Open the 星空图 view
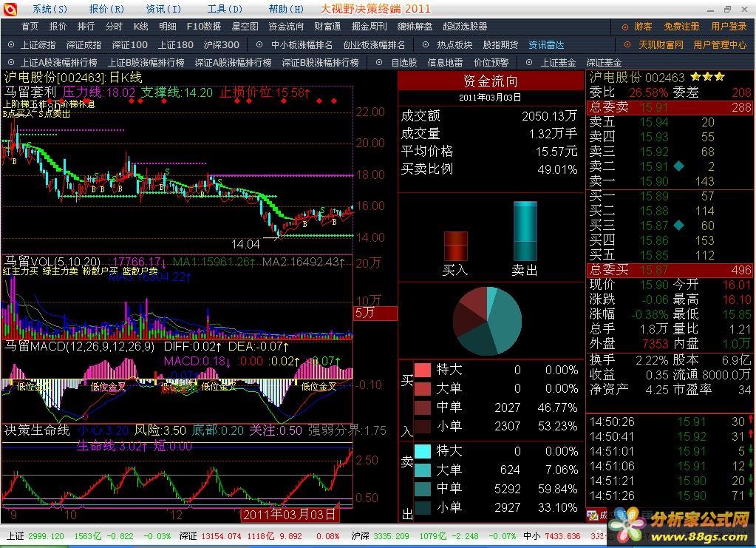 [x=245, y=27]
